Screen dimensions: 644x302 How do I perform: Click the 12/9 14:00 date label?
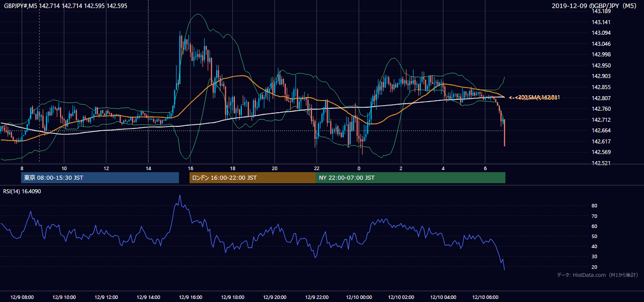point(148,297)
